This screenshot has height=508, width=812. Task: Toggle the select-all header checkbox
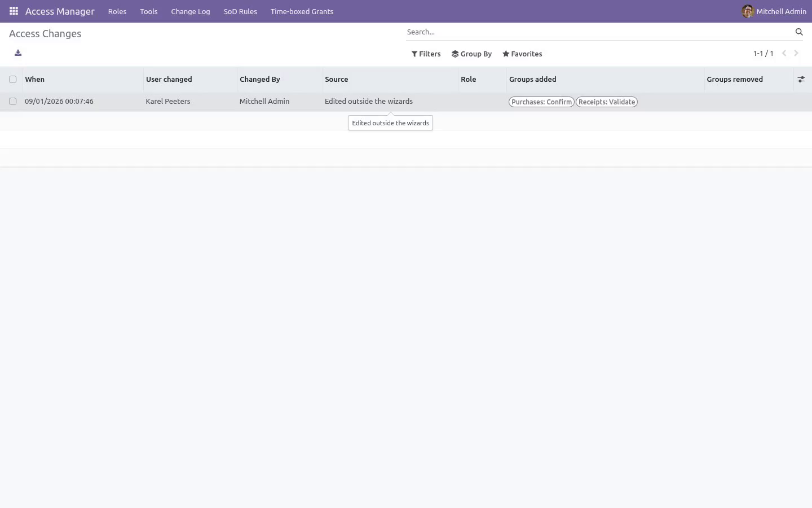tap(12, 80)
